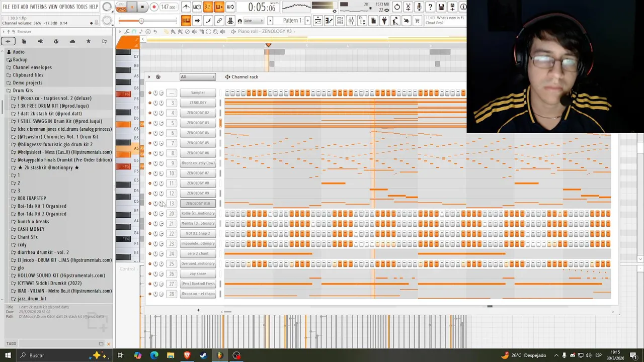Viewport: 644px width, 362px height.
Task: Open the PATTERNS menu
Action: [38, 7]
